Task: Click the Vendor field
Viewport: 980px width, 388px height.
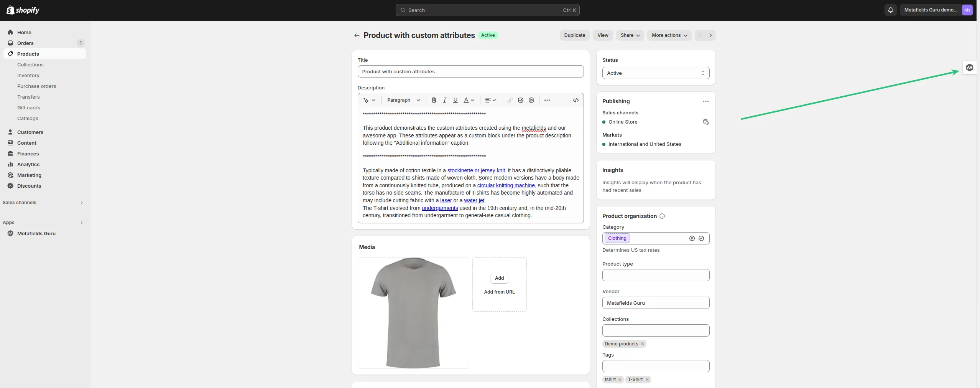Action: [x=656, y=303]
